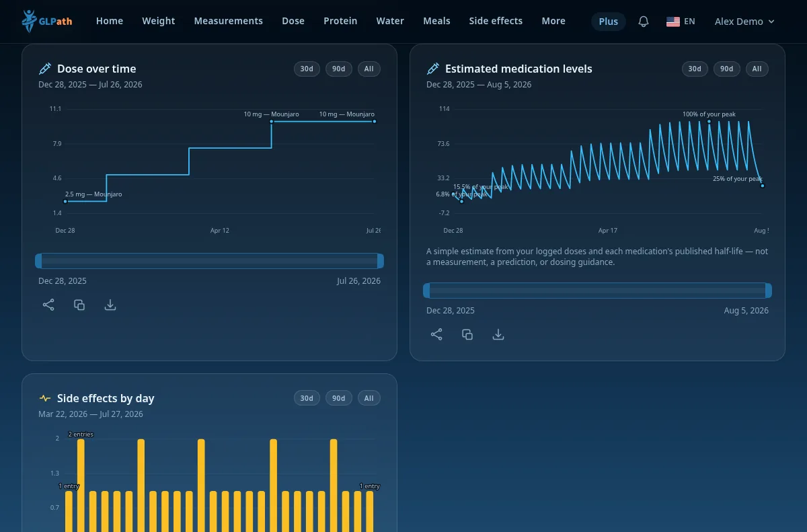Viewport: 807px width, 532px height.
Task: Share the Dose over time chart
Action: tap(48, 305)
